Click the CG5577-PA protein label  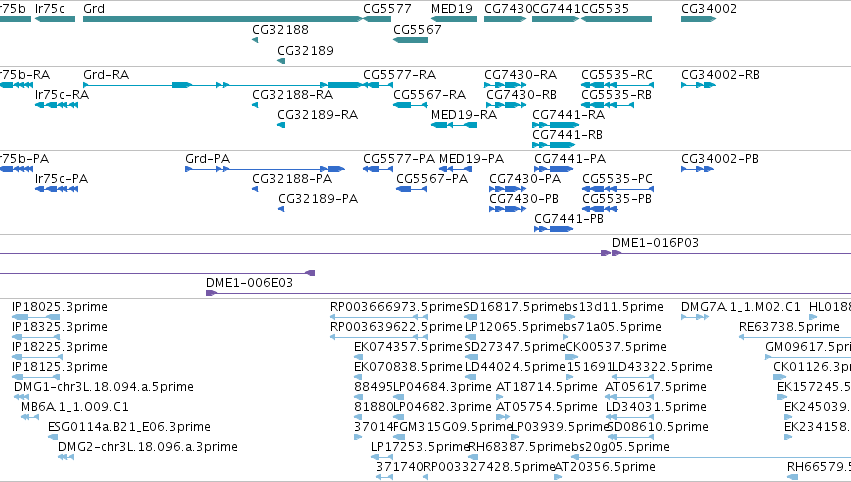click(x=399, y=158)
